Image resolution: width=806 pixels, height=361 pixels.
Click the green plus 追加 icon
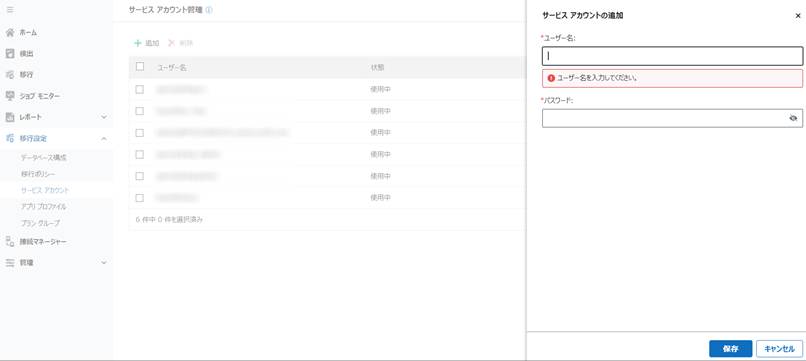pyautogui.click(x=138, y=43)
